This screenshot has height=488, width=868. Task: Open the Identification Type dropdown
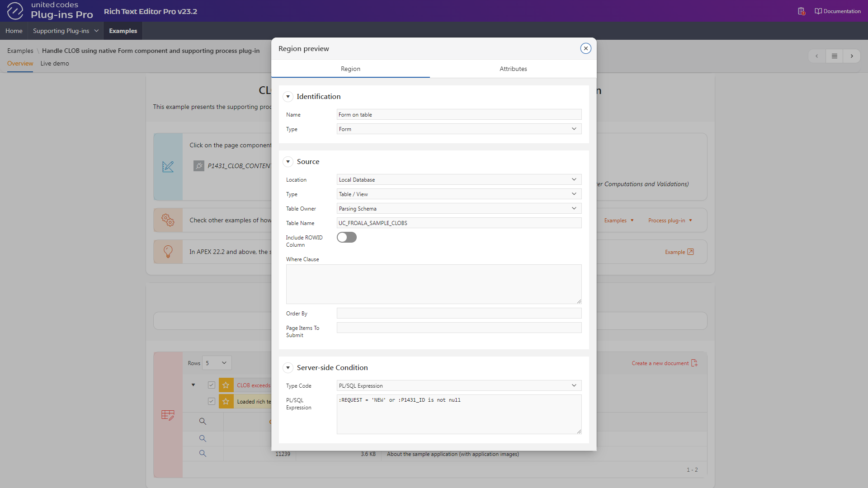pos(459,129)
